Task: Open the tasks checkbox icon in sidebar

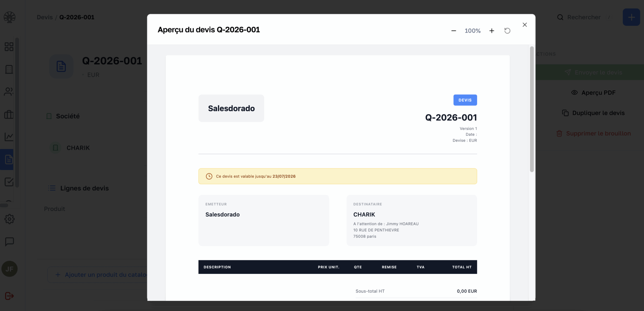Action: coord(9,182)
